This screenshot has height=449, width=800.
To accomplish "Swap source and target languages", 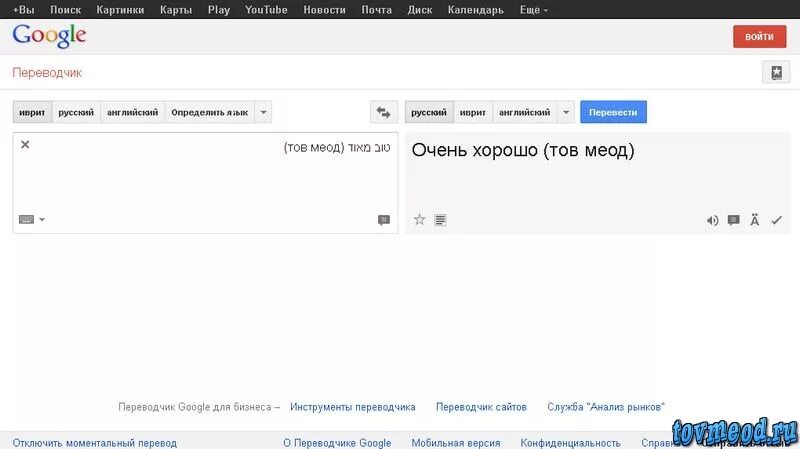I will click(x=384, y=112).
